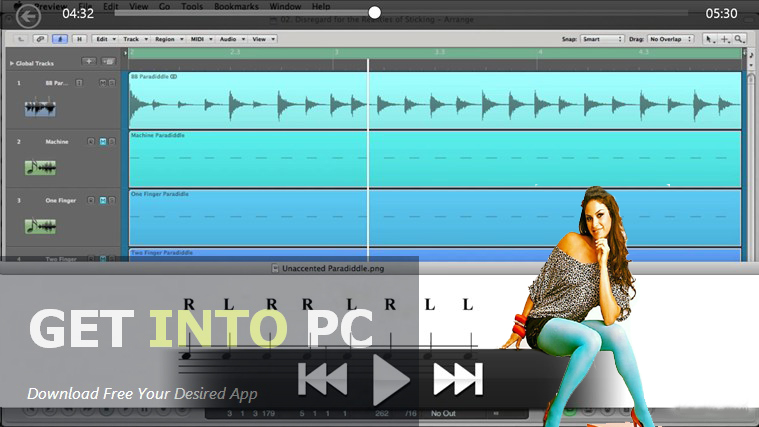Toggle the input monitoring button on BB Par... track
The height and width of the screenshot is (427, 759).
click(79, 83)
